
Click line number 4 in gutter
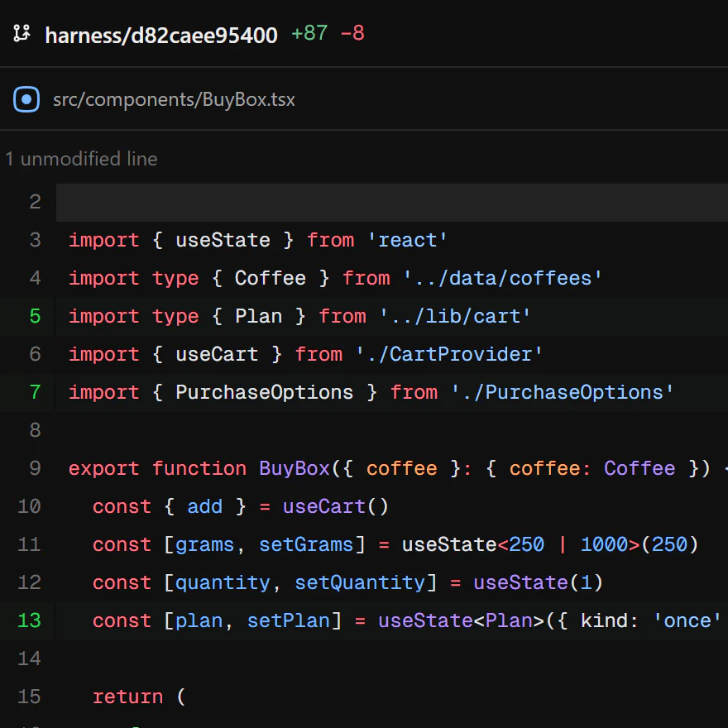(36, 278)
